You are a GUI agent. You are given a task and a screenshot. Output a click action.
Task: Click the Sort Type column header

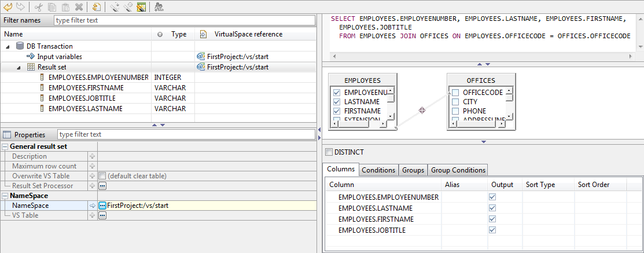540,185
